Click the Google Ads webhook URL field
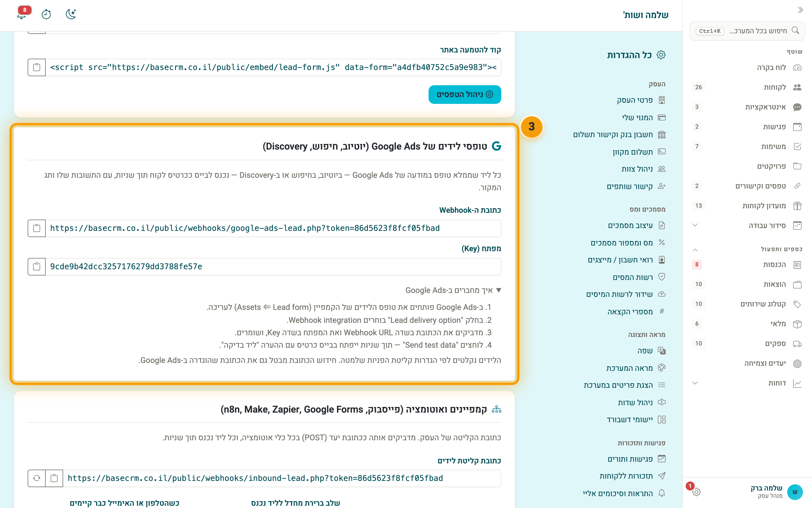812x508 pixels. point(273,229)
